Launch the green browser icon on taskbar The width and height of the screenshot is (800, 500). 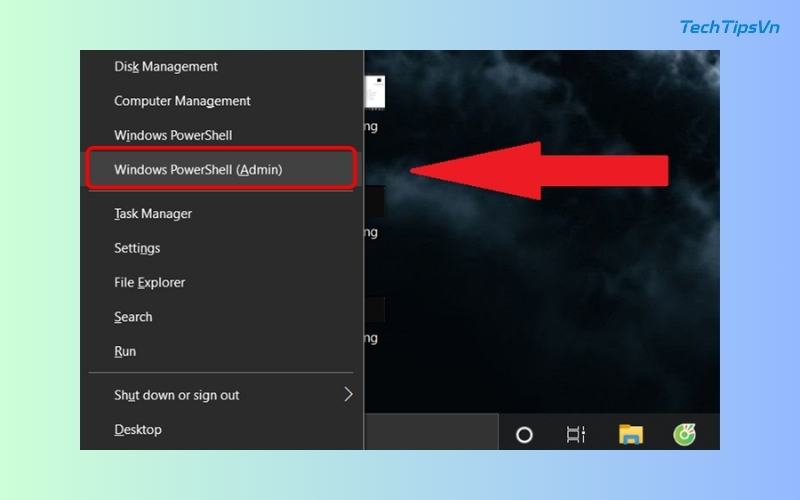[x=684, y=434]
